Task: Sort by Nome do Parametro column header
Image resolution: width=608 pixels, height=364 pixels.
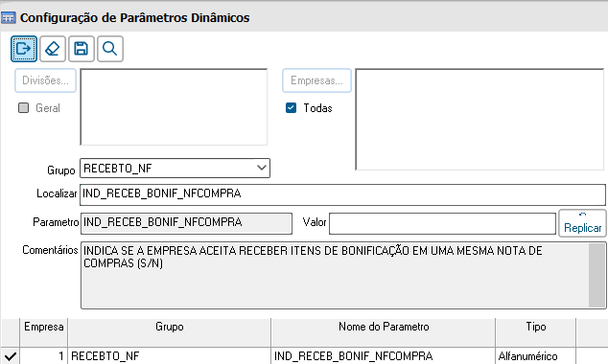Action: (x=384, y=327)
